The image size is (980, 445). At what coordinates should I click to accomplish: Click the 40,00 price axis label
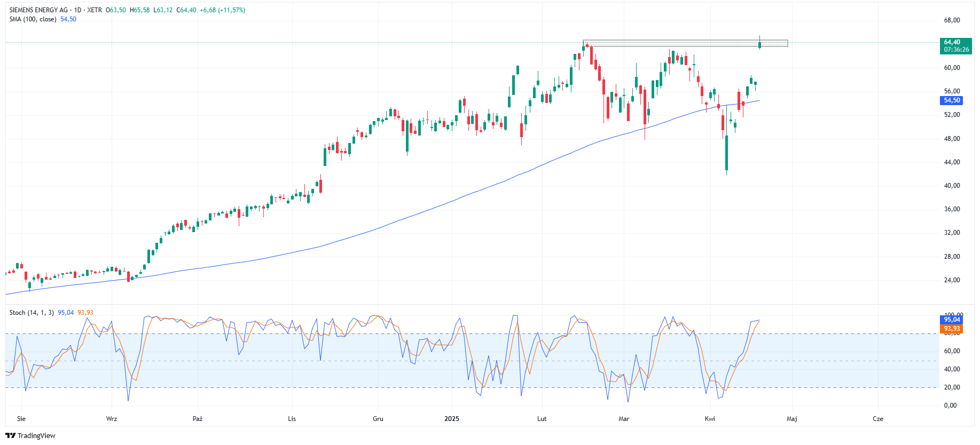tap(952, 186)
